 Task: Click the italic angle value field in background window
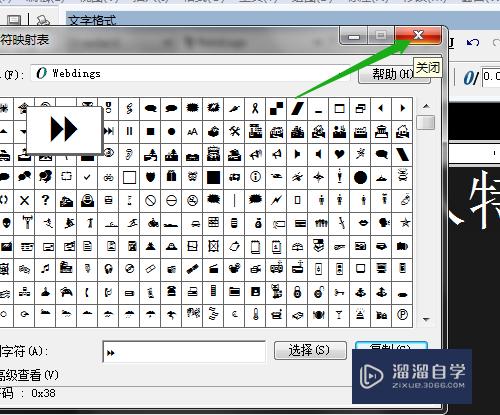pos(491,77)
